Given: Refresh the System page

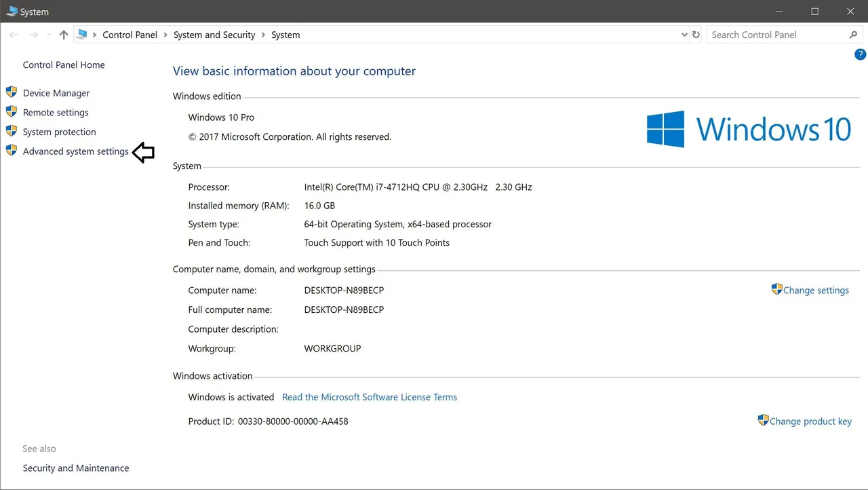Looking at the screenshot, I should click(x=696, y=35).
